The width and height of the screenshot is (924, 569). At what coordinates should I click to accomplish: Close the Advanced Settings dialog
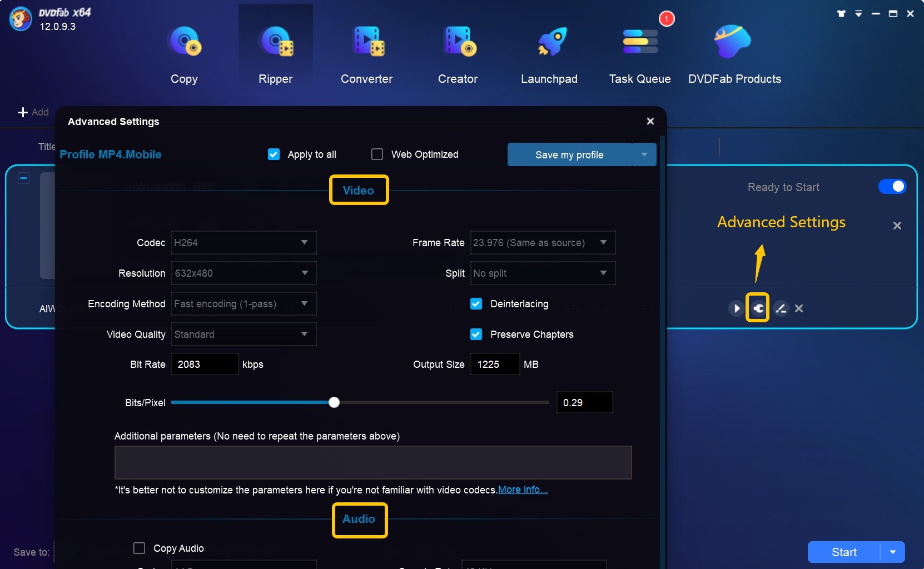point(650,121)
